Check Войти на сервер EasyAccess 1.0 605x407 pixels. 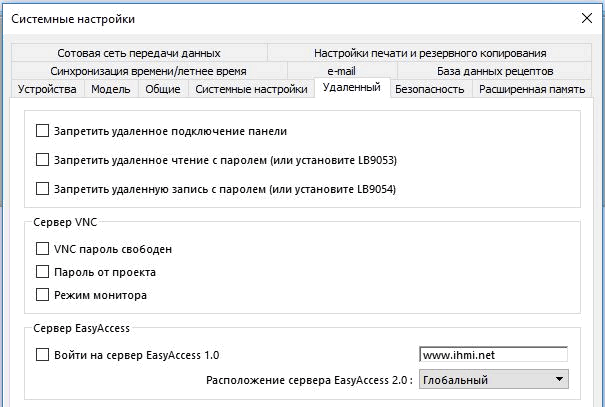(42, 355)
